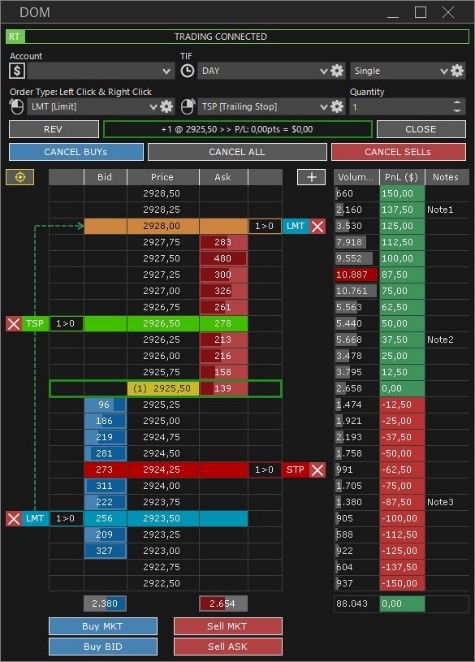475x662 pixels.
Task: Increase quantity with the stepper up arrow
Action: (x=457, y=103)
